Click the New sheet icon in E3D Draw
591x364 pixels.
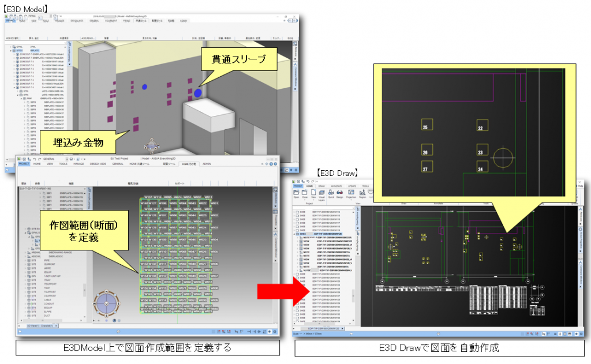click(x=313, y=192)
